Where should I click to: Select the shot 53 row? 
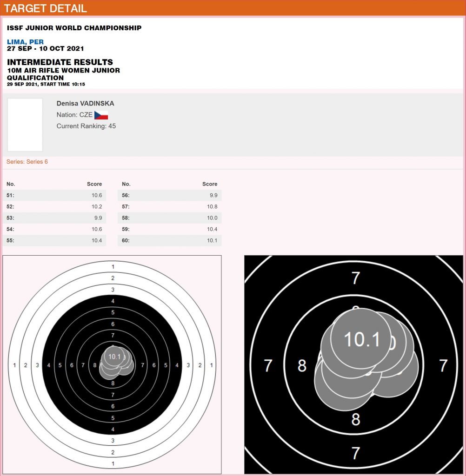(x=54, y=218)
